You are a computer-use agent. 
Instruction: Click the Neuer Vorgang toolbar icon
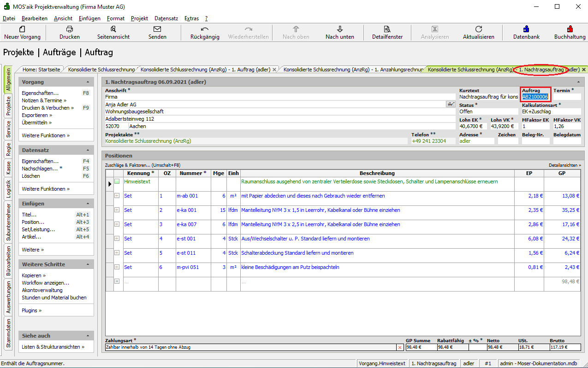22,29
